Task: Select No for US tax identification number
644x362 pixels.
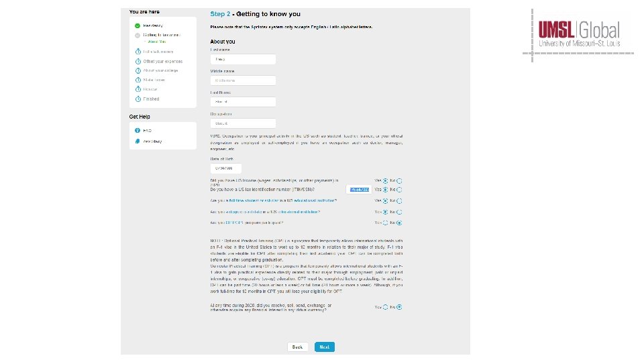Action: (x=399, y=190)
